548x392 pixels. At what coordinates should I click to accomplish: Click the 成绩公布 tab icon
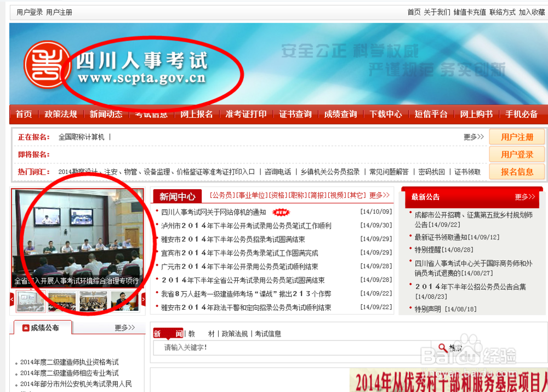coord(26,328)
